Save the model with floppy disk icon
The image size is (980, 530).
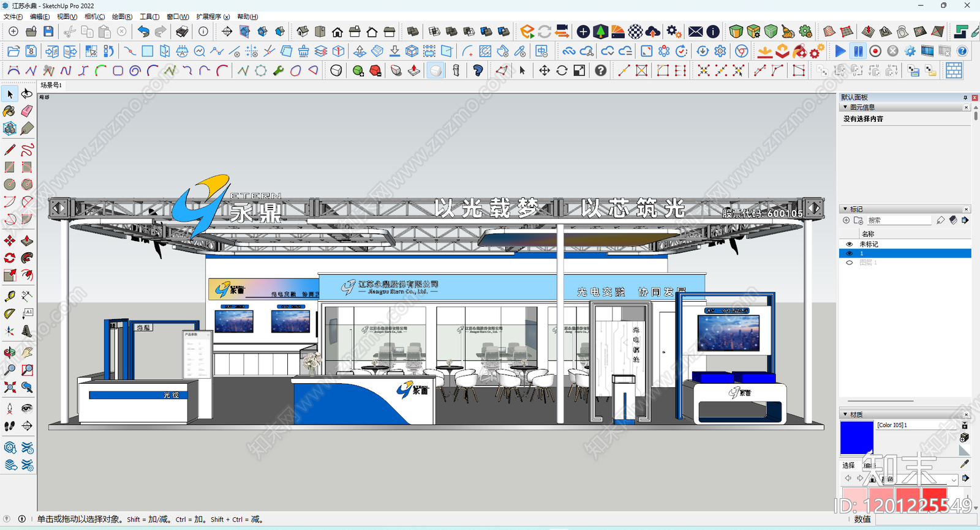48,31
